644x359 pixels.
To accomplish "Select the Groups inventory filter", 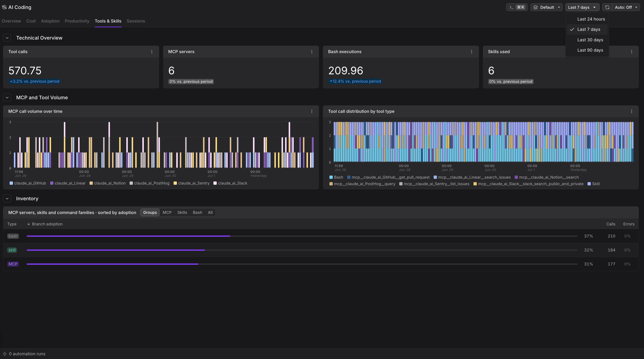I will point(150,213).
